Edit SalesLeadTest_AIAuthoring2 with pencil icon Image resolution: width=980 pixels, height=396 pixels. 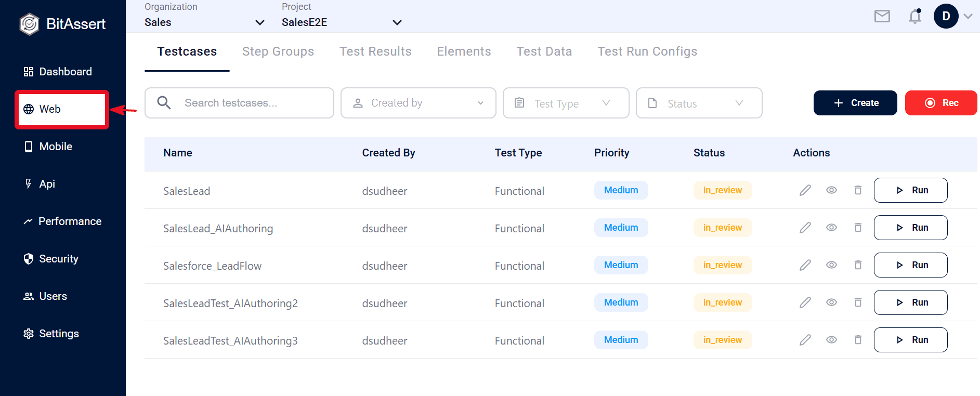(x=805, y=302)
